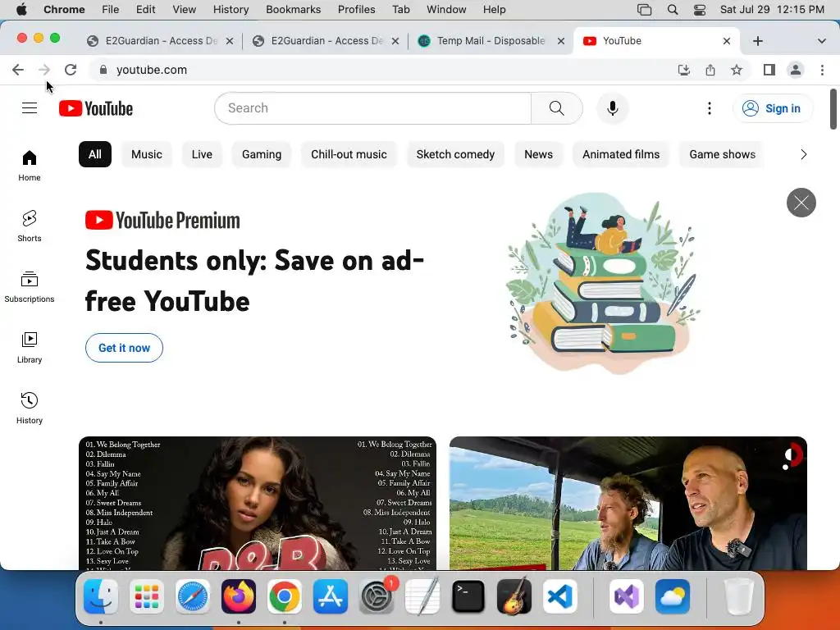Open the History menu in menu bar
Image resolution: width=840 pixels, height=630 pixels.
[231, 10]
